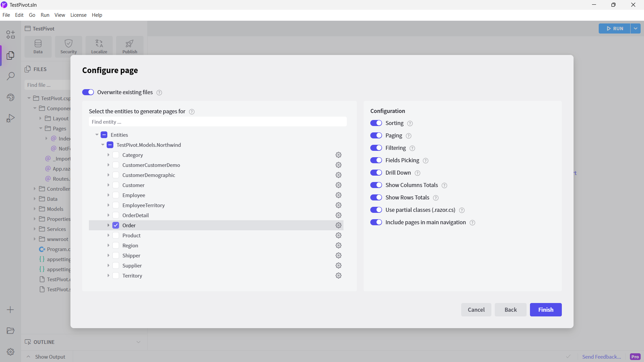Open the settings gear in bottom-left sidebar
This screenshot has height=362, width=644.
10,352
